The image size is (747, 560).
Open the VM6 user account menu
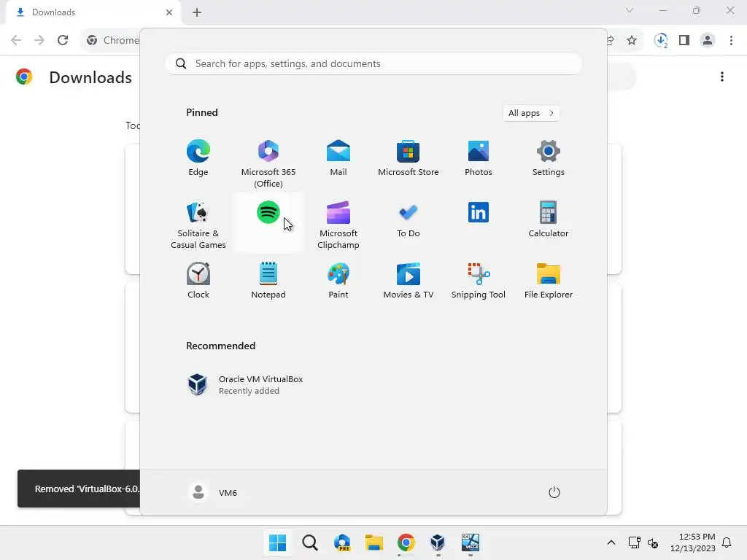[213, 492]
